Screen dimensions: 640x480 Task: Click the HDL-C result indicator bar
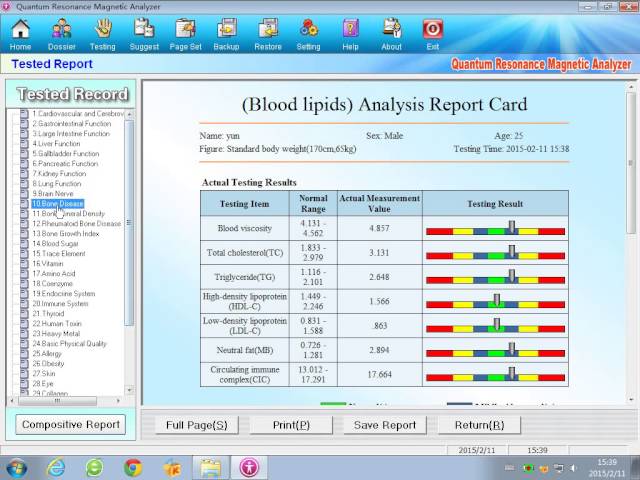point(495,302)
